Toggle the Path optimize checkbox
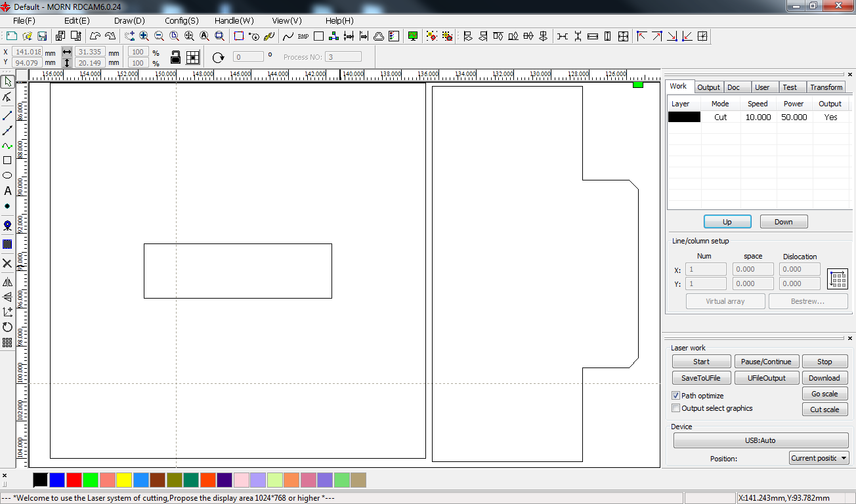 pos(675,396)
